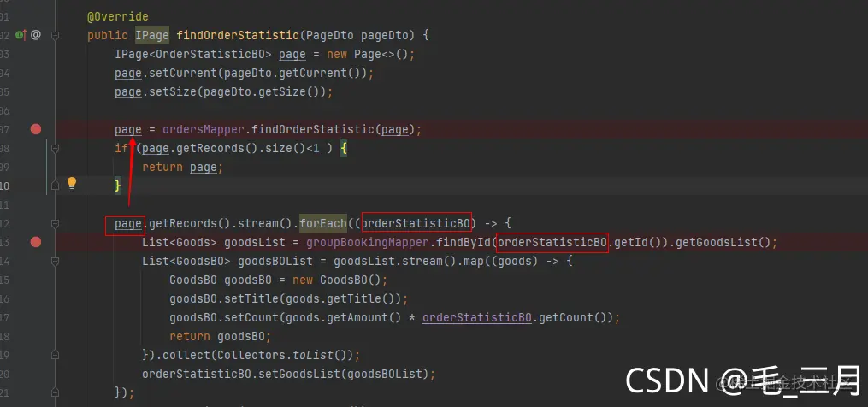Screen dimensions: 868x407
Task: Click the setCurrent method call
Action: [x=183, y=73]
